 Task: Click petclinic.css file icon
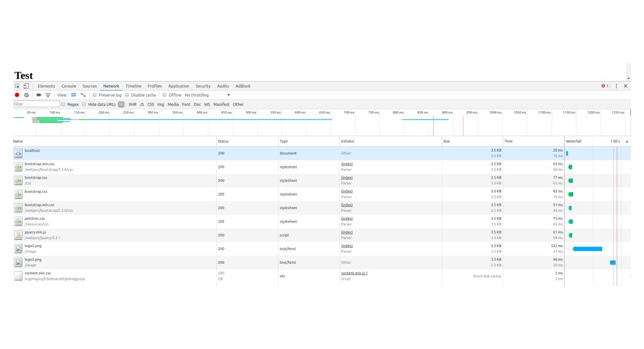18,221
